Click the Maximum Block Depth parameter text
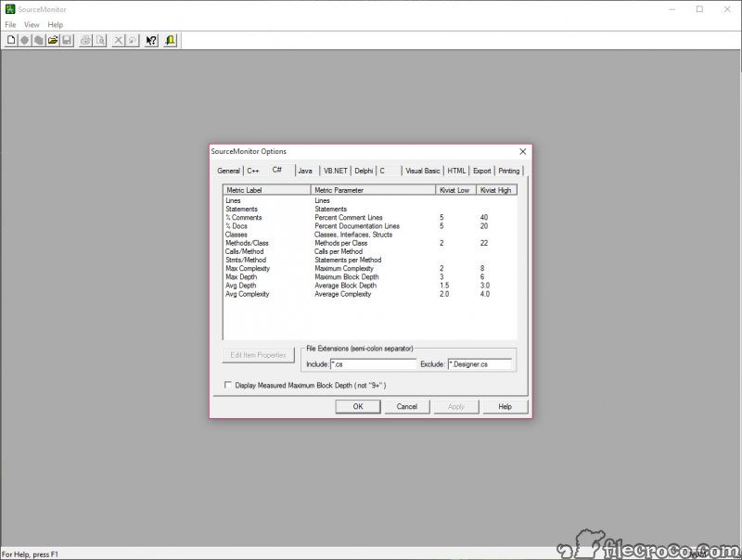Screen dimensions: 742x560 click(347, 277)
